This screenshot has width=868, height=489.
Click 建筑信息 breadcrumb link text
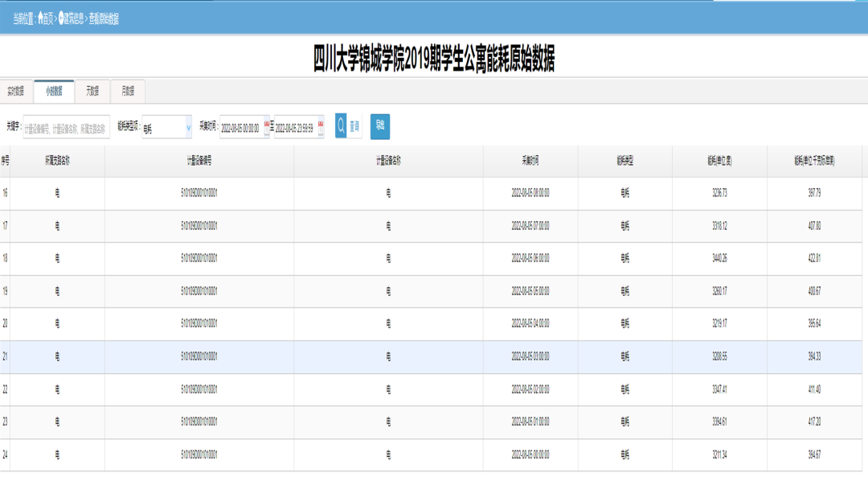[x=74, y=18]
